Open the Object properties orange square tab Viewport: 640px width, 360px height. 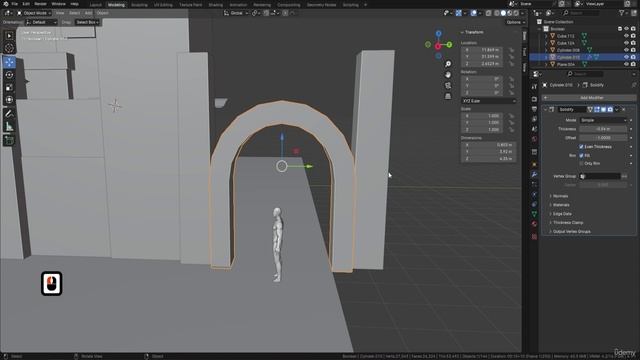[x=534, y=164]
